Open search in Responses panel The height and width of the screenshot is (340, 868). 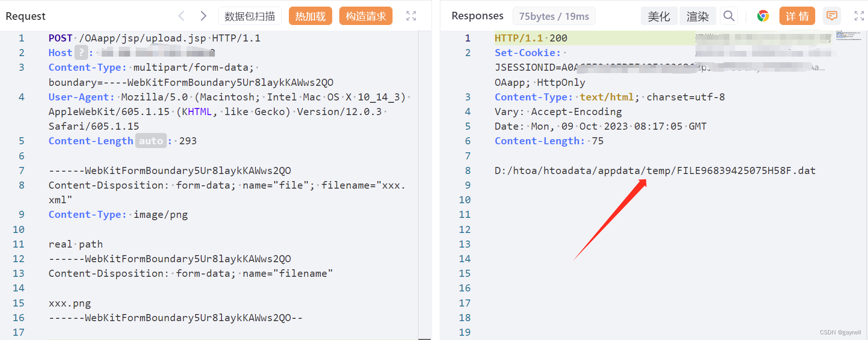[x=729, y=16]
